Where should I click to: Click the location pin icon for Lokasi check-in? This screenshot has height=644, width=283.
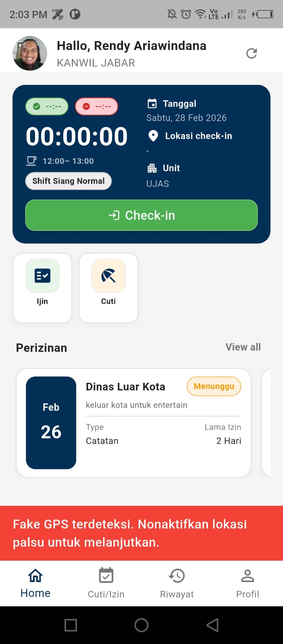coord(153,136)
